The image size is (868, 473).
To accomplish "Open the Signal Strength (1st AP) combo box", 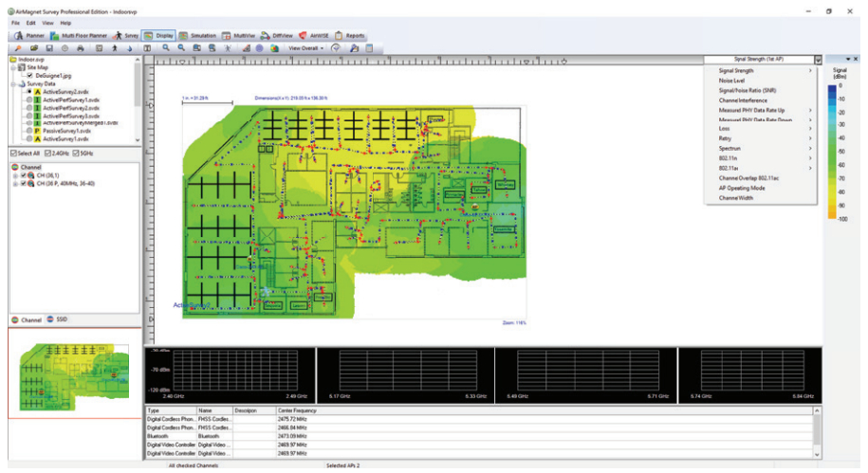I will coord(763,59).
